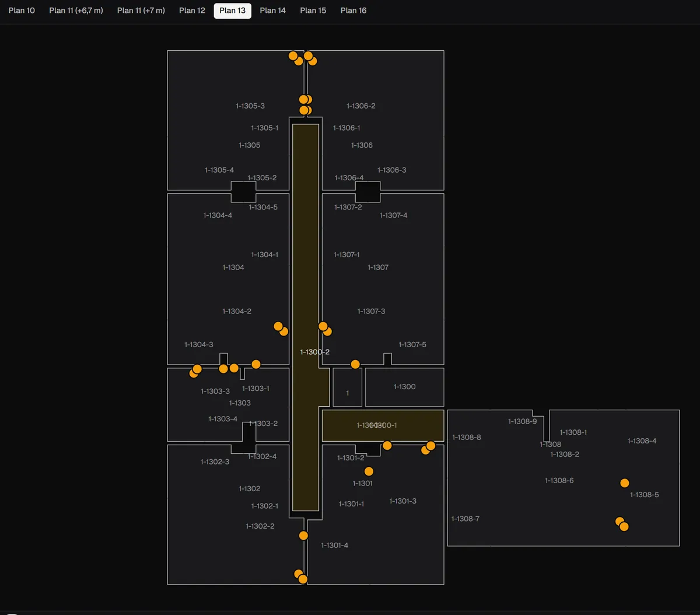The width and height of the screenshot is (700, 615).
Task: Click the 1-1308-4 room label
Action: click(x=642, y=441)
